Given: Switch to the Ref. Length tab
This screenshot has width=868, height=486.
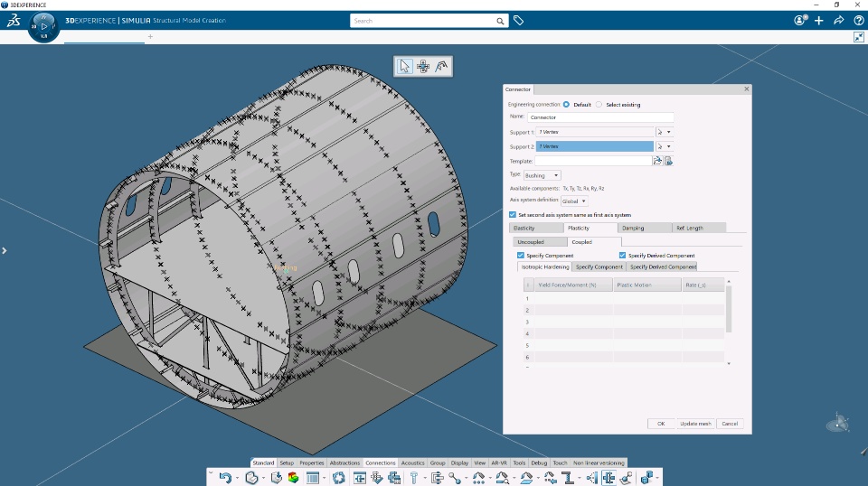Looking at the screenshot, I should (699, 228).
